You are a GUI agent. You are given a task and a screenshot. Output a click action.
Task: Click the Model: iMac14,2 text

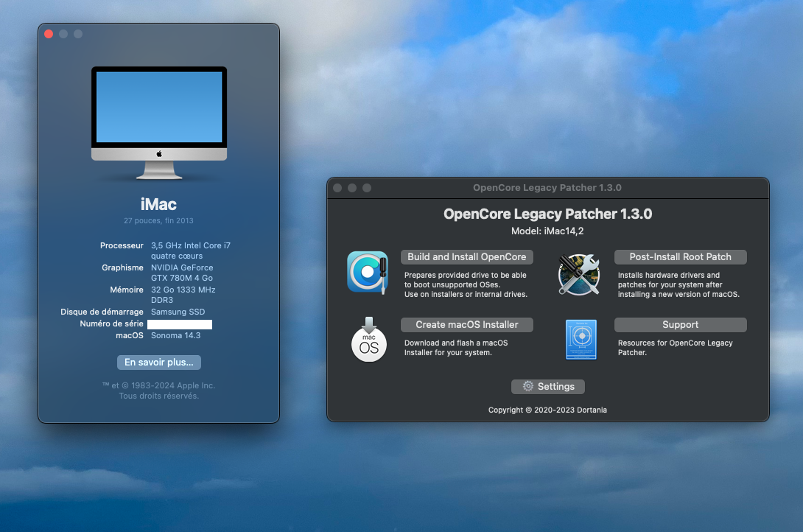pyautogui.click(x=547, y=231)
